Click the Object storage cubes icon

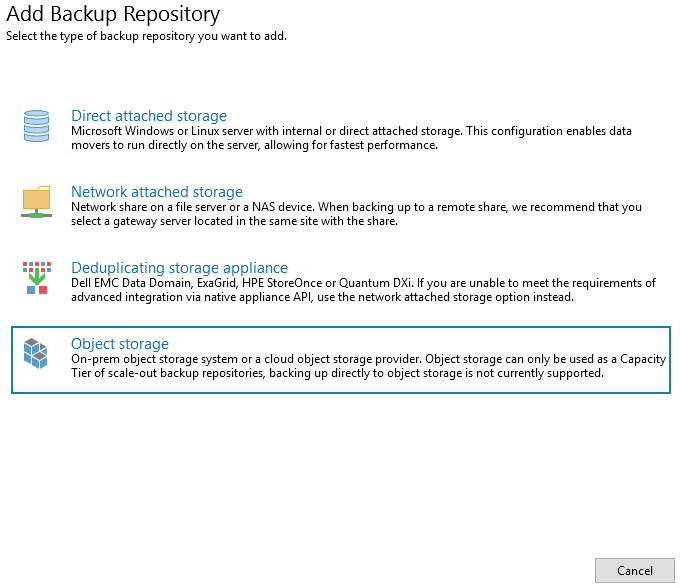36,354
